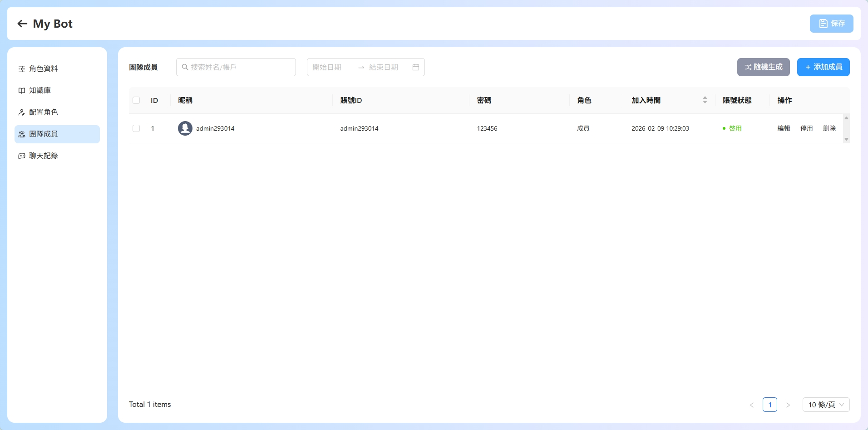Viewport: 868px width, 430px height.
Task: Toggle the select-all header checkbox
Action: pyautogui.click(x=136, y=100)
